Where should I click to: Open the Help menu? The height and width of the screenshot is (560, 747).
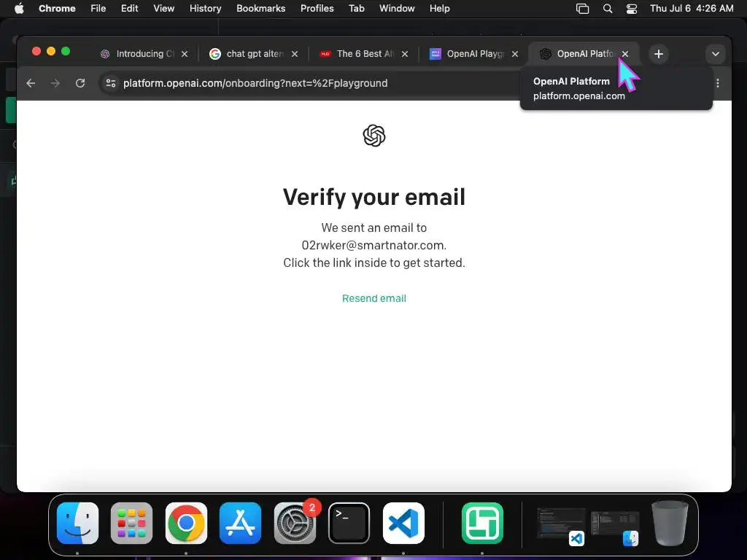tap(439, 8)
